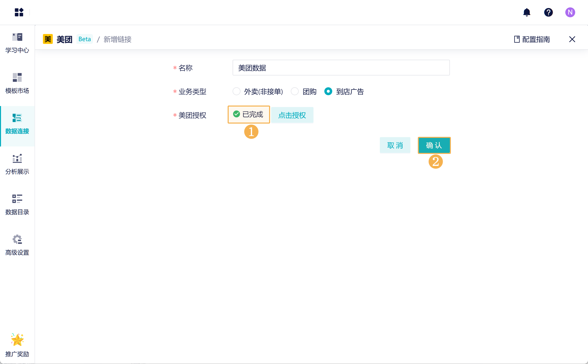This screenshot has height=364, width=588.
Task: Click 美团 breadcrumb title
Action: [64, 39]
